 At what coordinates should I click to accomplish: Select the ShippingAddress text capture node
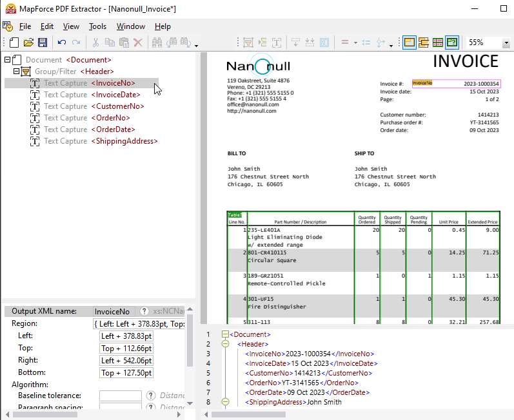[124, 141]
